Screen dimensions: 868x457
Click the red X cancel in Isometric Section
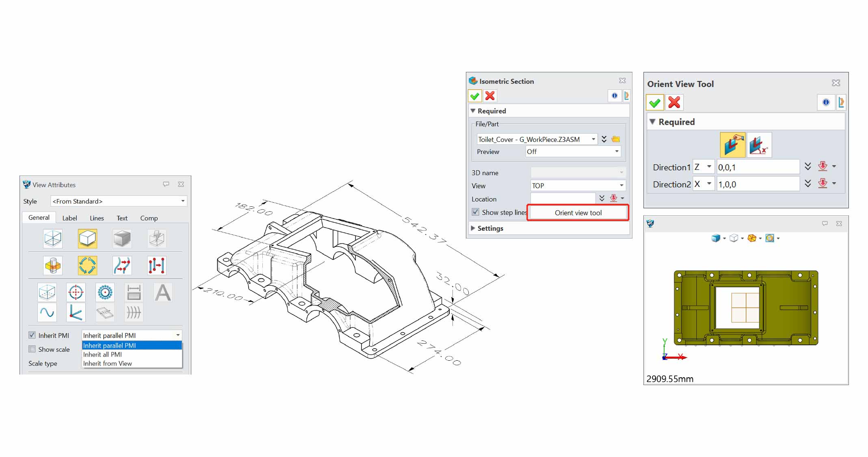490,96
